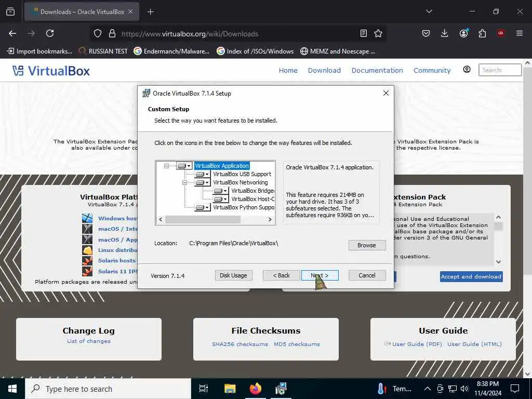The image size is (532, 399).
Task: Click the Linux distributions platform icon
Action: [87, 250]
